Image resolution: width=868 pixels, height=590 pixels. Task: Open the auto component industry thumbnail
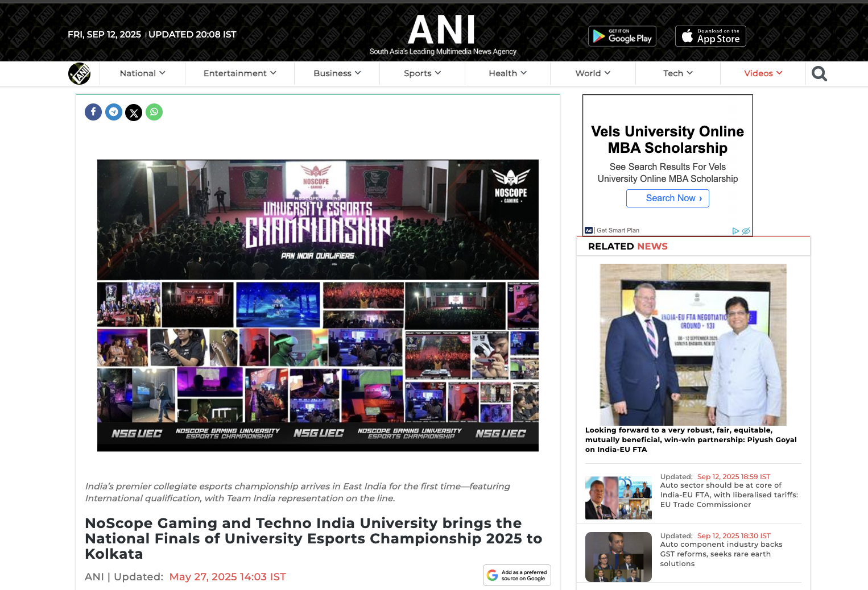click(x=618, y=557)
